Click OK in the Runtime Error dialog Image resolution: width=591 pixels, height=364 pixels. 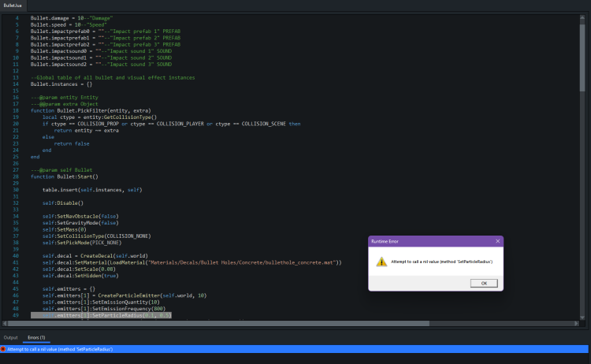tap(483, 283)
